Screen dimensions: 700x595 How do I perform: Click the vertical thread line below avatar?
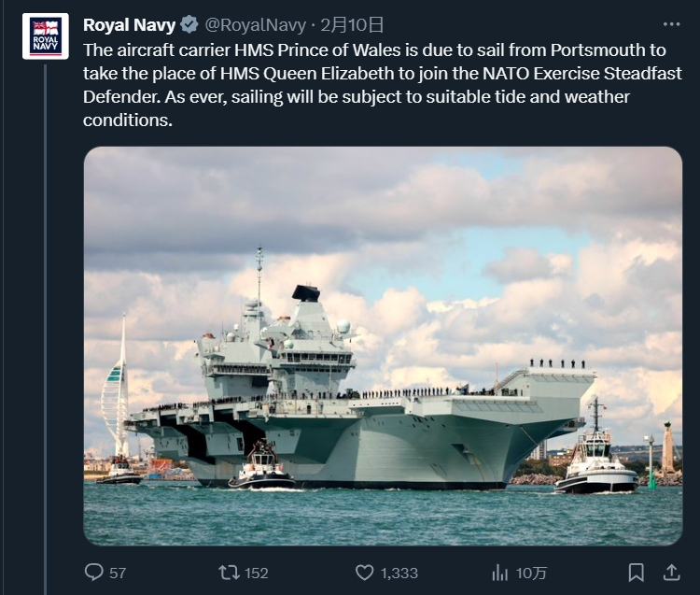pyautogui.click(x=45, y=327)
